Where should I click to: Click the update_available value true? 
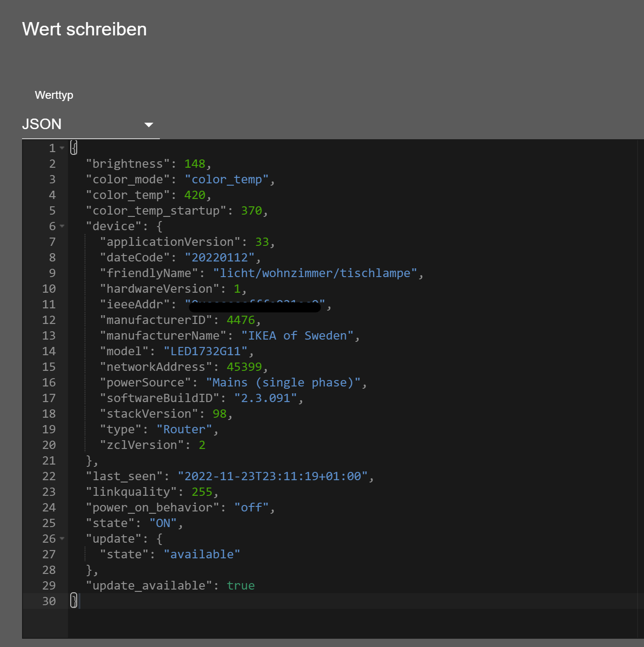point(241,586)
